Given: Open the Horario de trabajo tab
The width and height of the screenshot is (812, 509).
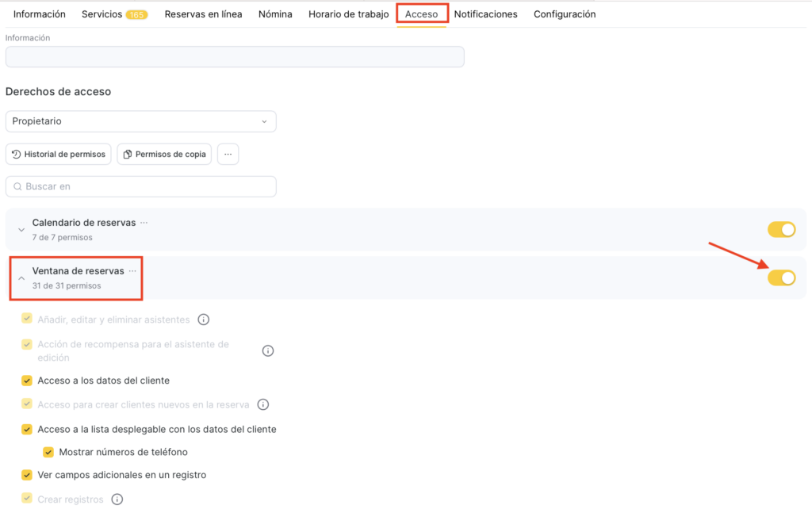Looking at the screenshot, I should pyautogui.click(x=348, y=14).
